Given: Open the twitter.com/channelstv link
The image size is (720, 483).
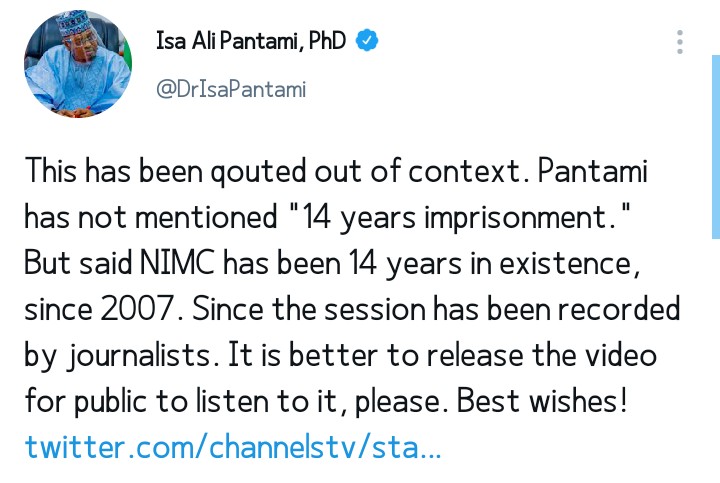Looking at the screenshot, I should (233, 446).
